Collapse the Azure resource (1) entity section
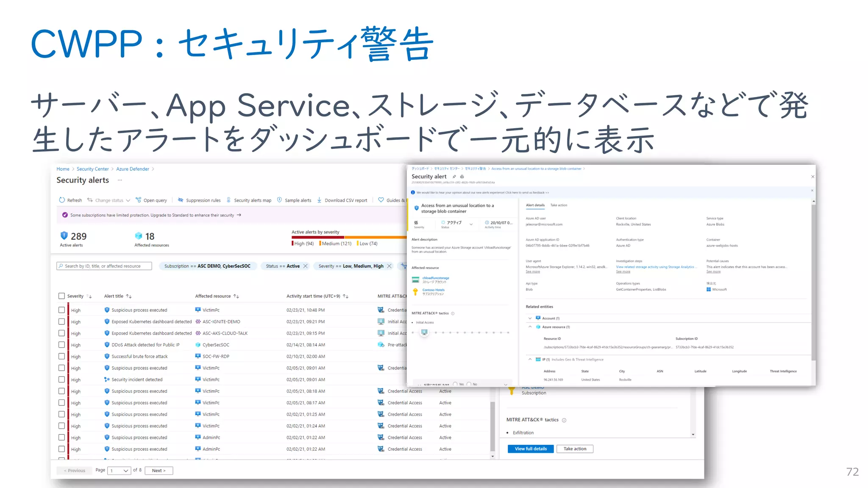 click(530, 327)
